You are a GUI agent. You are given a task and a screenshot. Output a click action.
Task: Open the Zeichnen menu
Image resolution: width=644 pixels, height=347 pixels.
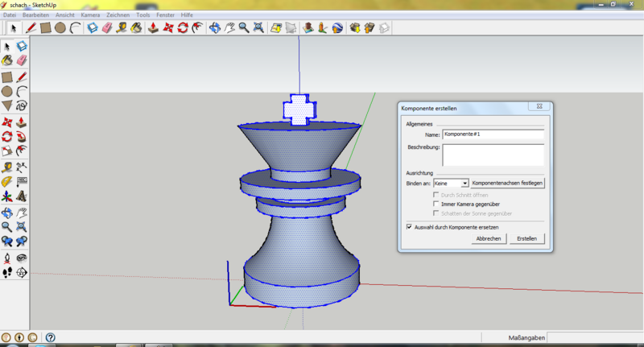coord(118,15)
